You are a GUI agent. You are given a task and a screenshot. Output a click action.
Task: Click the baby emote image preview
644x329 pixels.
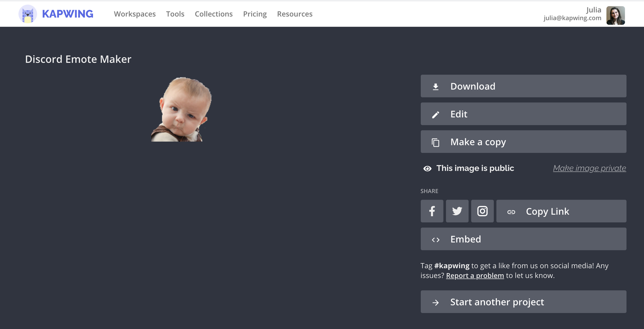tap(181, 110)
